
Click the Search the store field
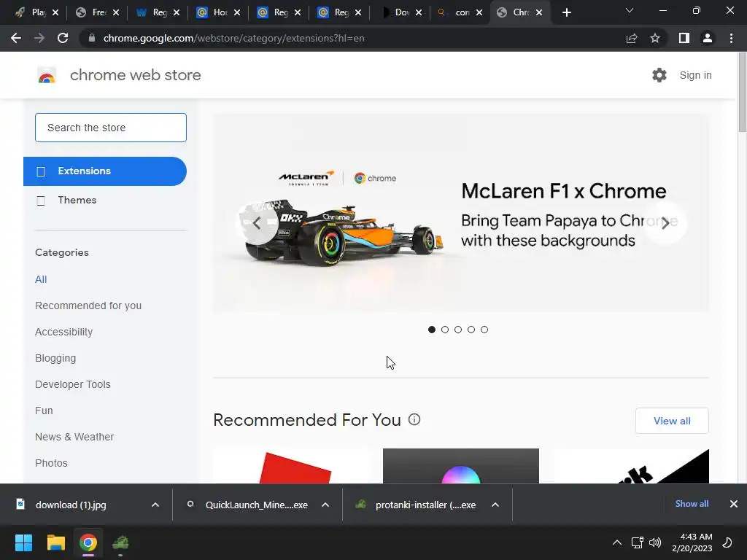tap(111, 128)
